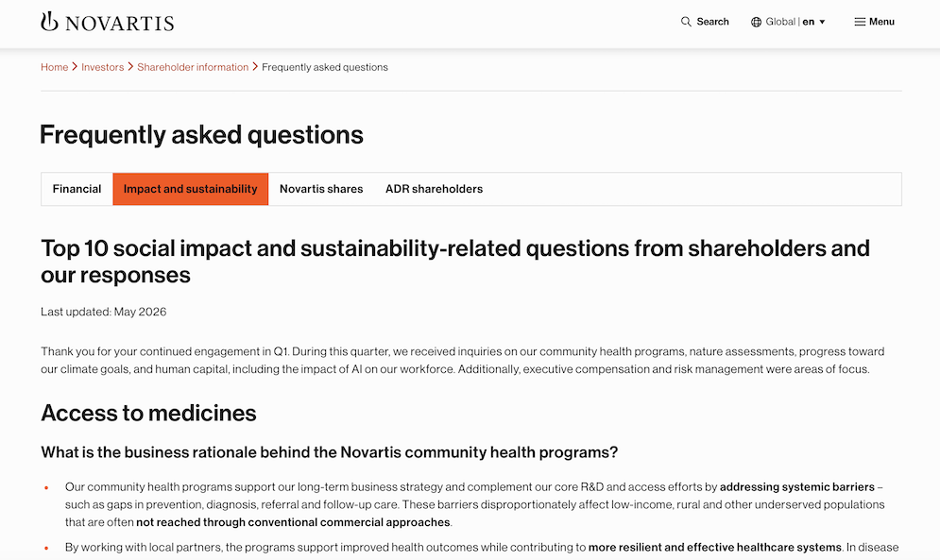Open the hamburger Menu icon
940x560 pixels.
pos(860,22)
